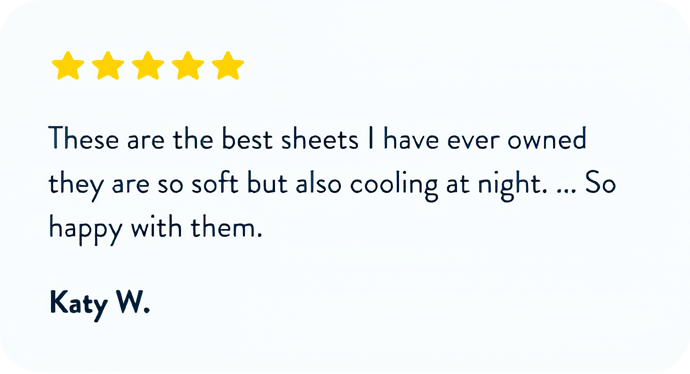
Task: Click the word "These" starting the review
Action: (84, 139)
